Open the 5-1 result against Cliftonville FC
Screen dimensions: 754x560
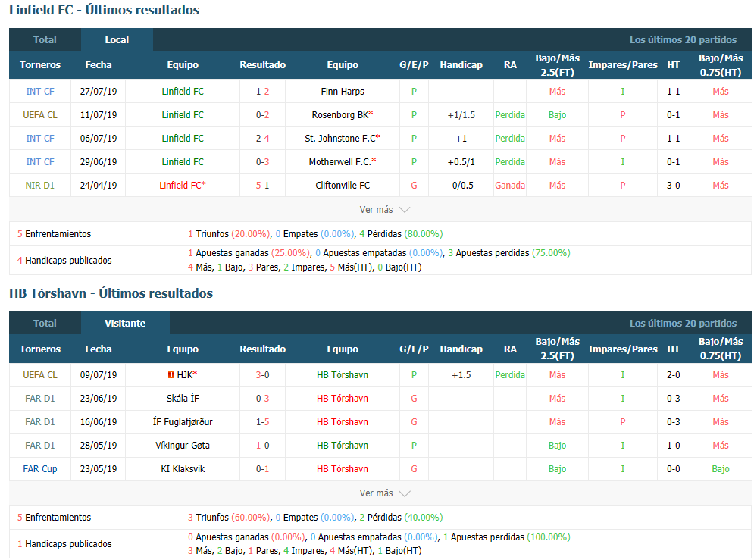262,186
